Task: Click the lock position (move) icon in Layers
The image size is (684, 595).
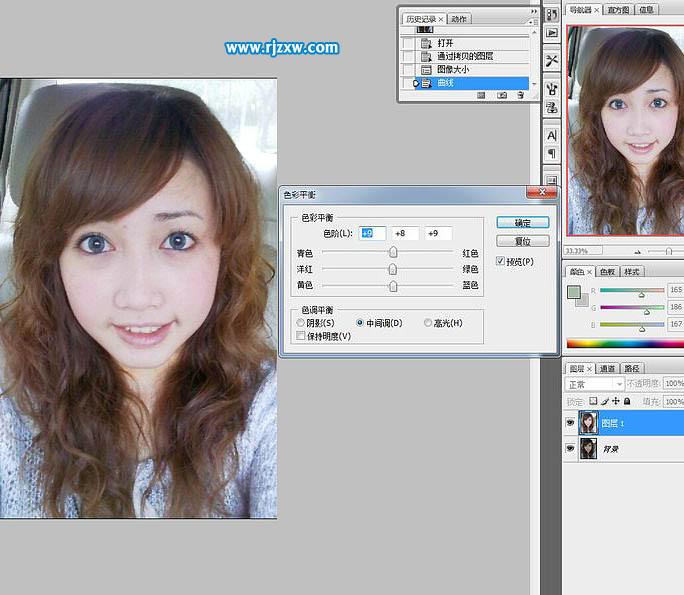Action: [614, 401]
